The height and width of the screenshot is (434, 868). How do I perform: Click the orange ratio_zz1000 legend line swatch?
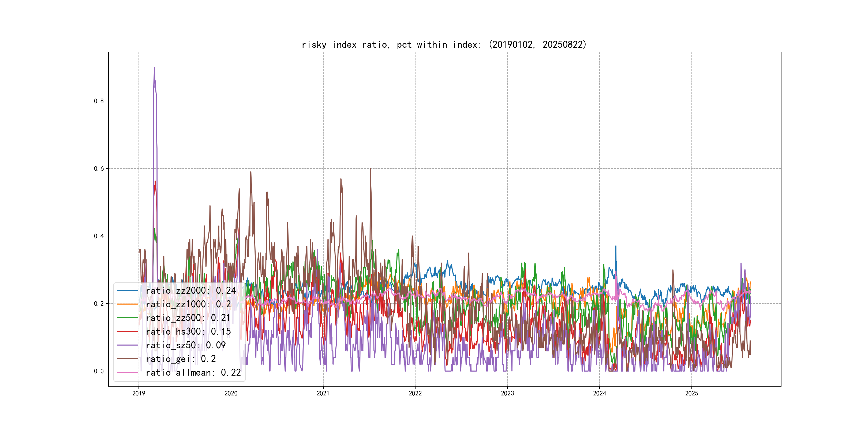click(127, 304)
